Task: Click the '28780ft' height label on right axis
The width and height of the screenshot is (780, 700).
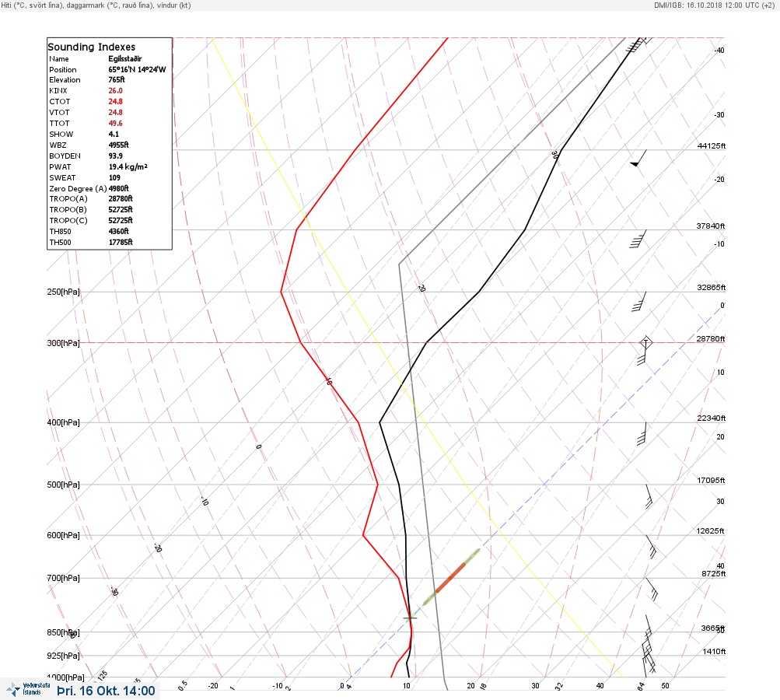Action: (710, 339)
